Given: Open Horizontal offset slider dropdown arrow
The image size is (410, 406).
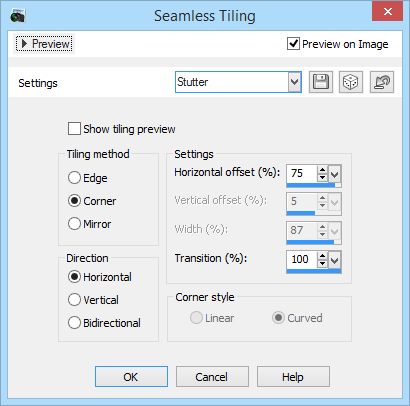Looking at the screenshot, I should tap(335, 174).
